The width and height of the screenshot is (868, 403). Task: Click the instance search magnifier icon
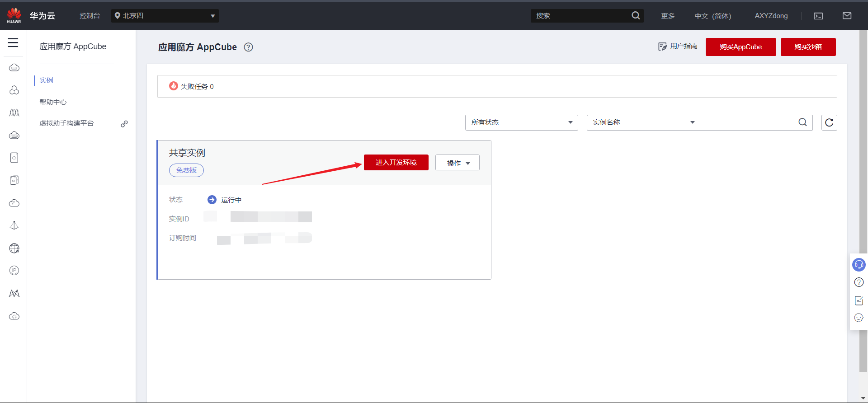pyautogui.click(x=802, y=122)
